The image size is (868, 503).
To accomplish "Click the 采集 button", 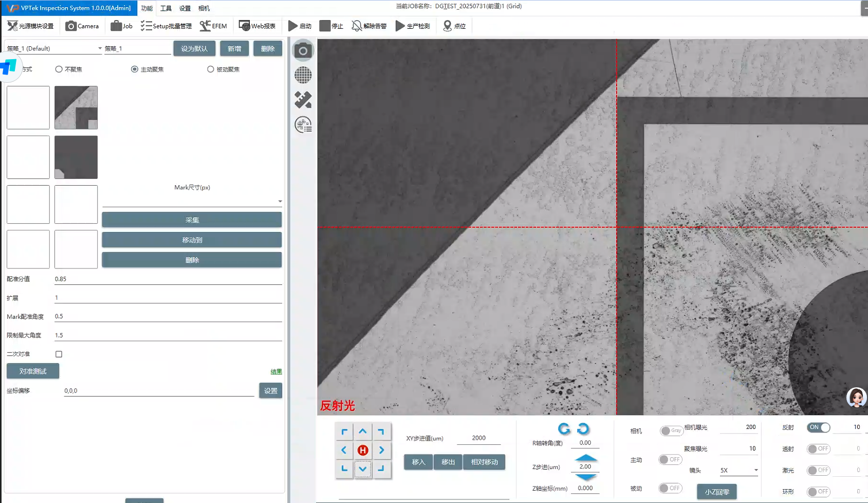I will tap(192, 220).
